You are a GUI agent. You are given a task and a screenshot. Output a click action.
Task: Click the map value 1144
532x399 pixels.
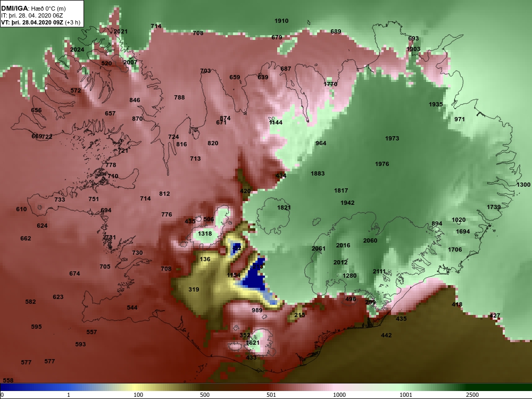pos(276,122)
